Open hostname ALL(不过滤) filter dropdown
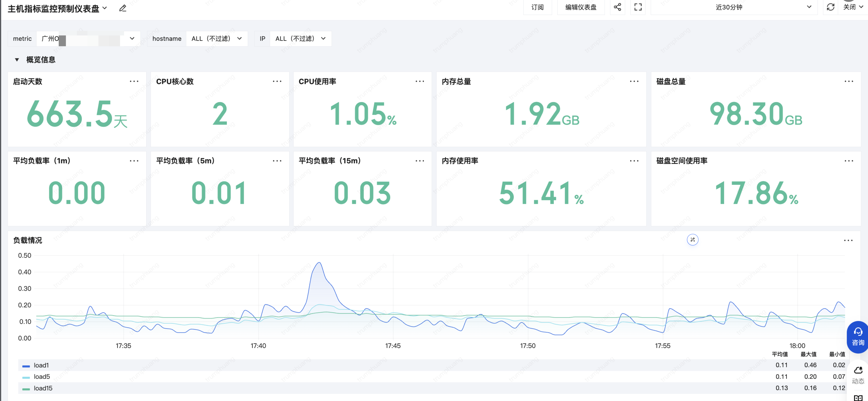 click(217, 38)
